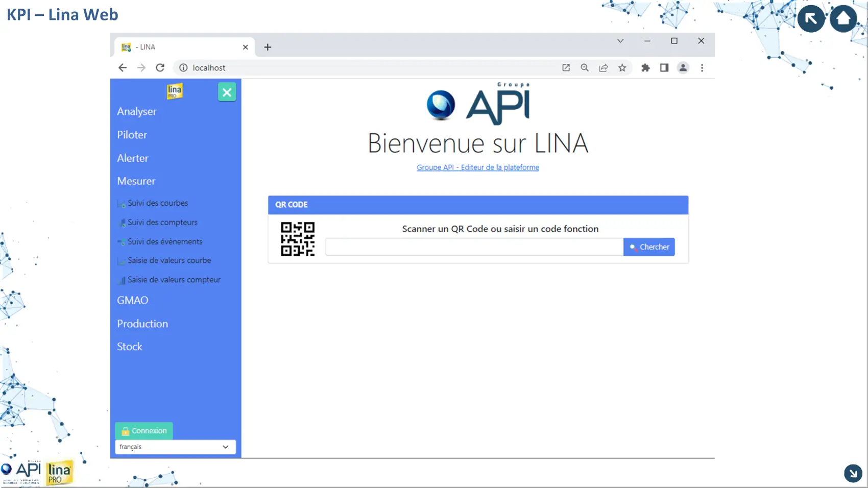Screen dimensions: 868x488
Task: Click the QR code function input field
Action: (x=474, y=247)
